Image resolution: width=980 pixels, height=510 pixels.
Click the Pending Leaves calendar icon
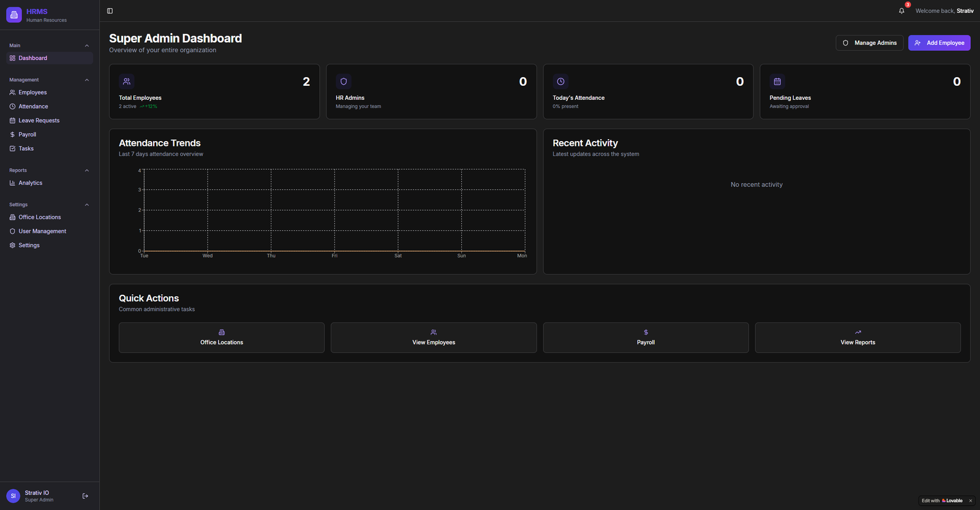[x=777, y=82]
